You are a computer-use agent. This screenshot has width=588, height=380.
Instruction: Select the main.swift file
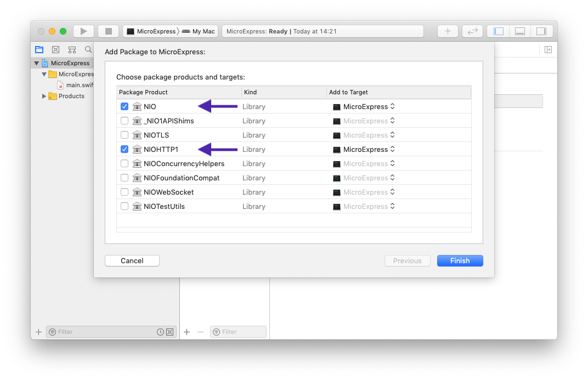pos(75,85)
